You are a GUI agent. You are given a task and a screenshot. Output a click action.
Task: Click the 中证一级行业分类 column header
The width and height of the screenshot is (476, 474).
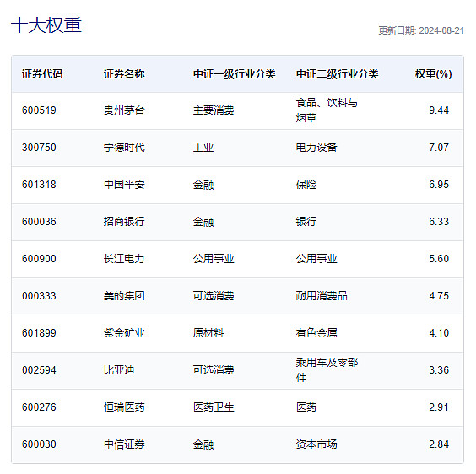pos(235,74)
